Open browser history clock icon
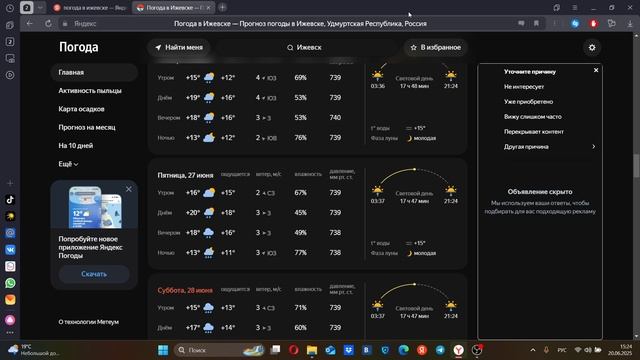 [10, 8]
